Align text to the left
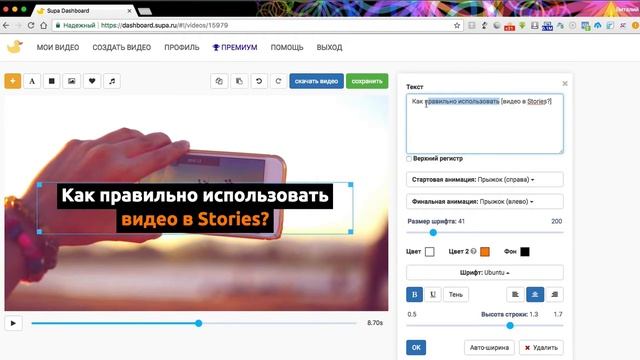 (x=515, y=294)
